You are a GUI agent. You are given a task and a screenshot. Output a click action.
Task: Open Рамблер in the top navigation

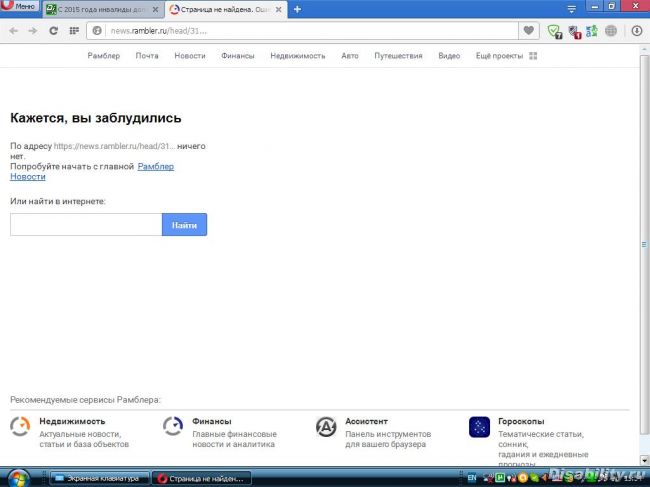pos(104,56)
